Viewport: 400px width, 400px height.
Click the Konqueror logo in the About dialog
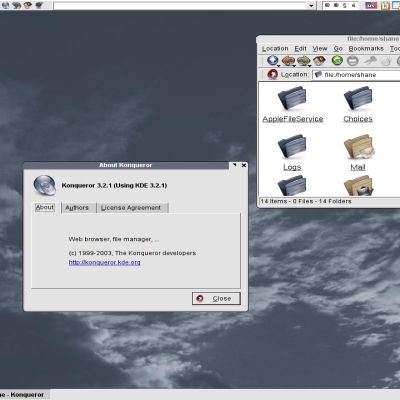coord(45,185)
